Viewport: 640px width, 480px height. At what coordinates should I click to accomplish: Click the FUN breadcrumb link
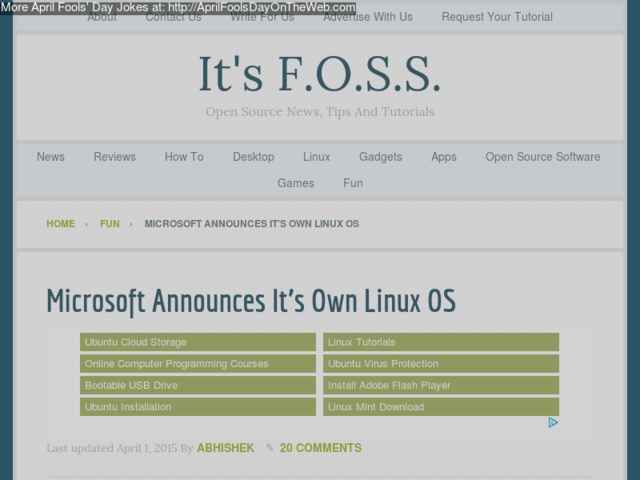tap(110, 224)
